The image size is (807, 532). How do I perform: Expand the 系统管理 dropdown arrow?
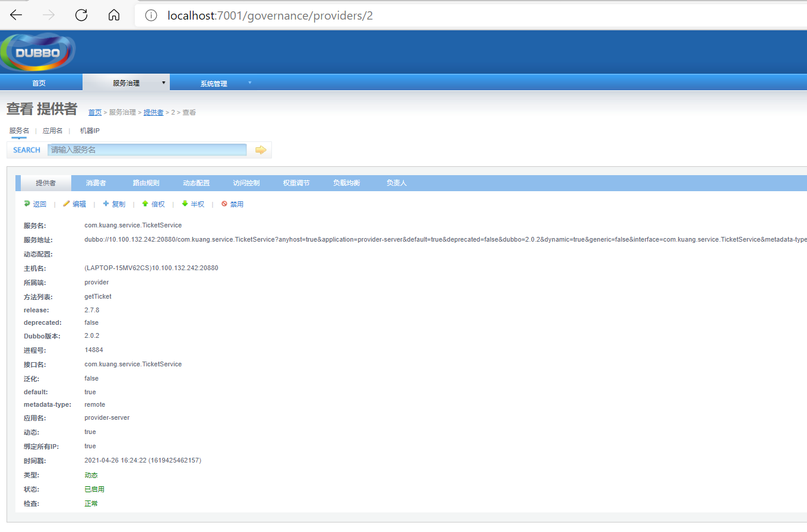point(249,83)
